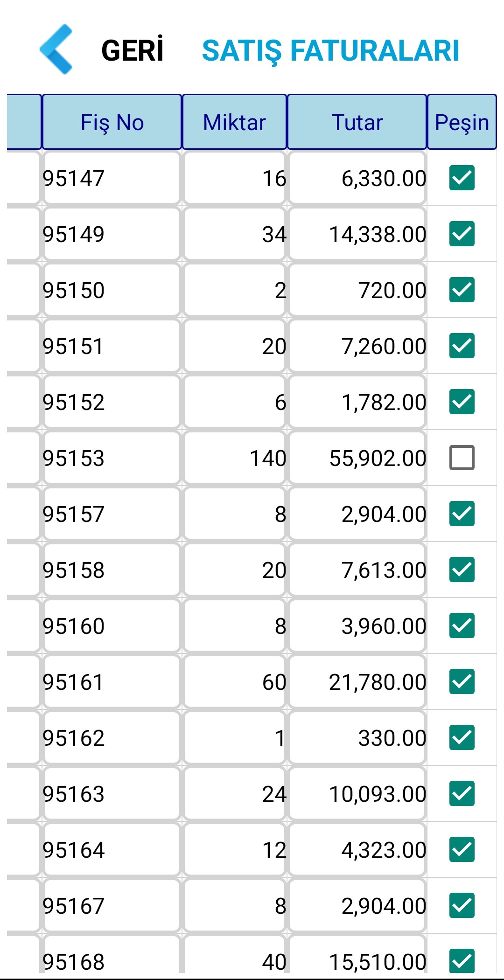This screenshot has width=504, height=980.
Task: Tap the SATIŞ FATURALARI title
Action: [330, 50]
